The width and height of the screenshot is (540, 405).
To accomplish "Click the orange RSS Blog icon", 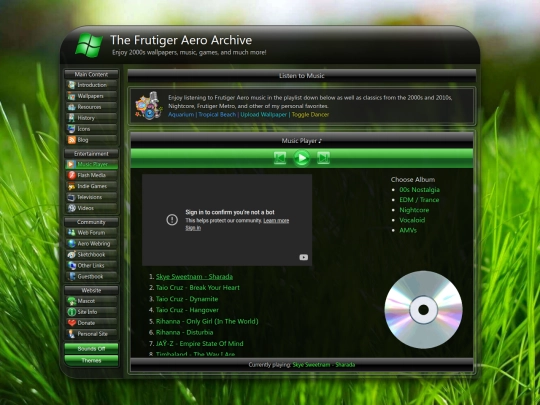I will click(x=71, y=140).
